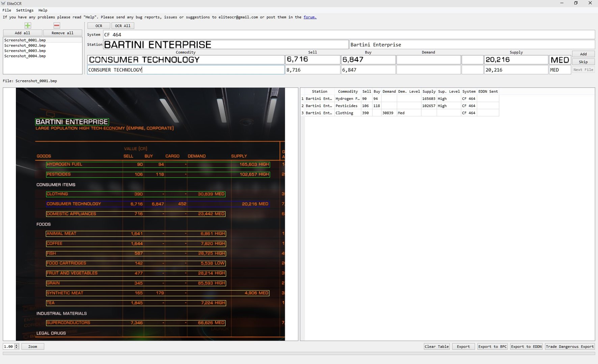Viewport: 598px width, 364px height.
Task: Click the HYDROGEN FUEL line in screenshot preview
Action: point(158,164)
